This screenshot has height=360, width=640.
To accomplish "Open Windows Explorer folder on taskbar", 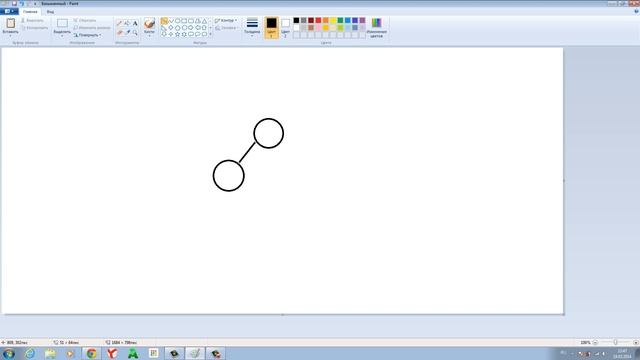I will coord(50,353).
